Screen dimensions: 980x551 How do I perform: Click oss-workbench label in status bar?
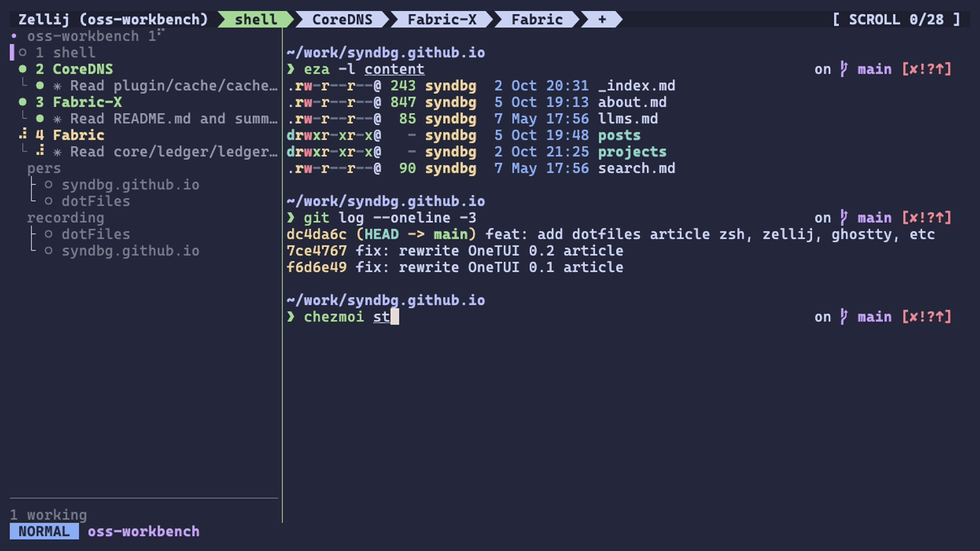pos(143,531)
